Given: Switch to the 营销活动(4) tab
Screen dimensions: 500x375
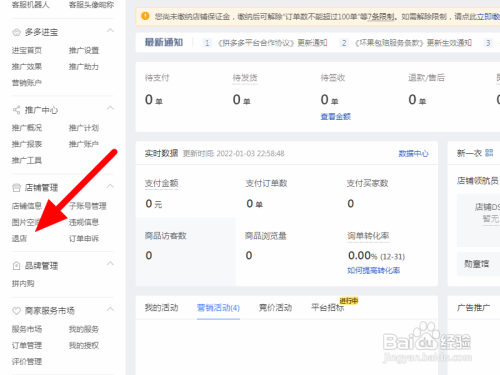Looking at the screenshot, I should coord(218,307).
